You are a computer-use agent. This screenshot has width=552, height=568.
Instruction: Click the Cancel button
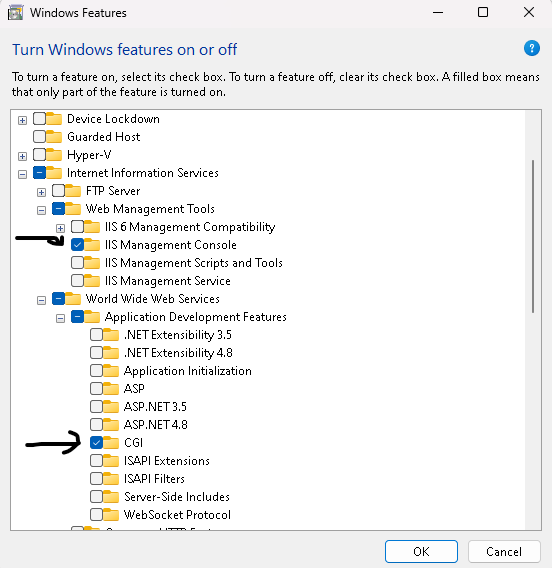(x=504, y=551)
